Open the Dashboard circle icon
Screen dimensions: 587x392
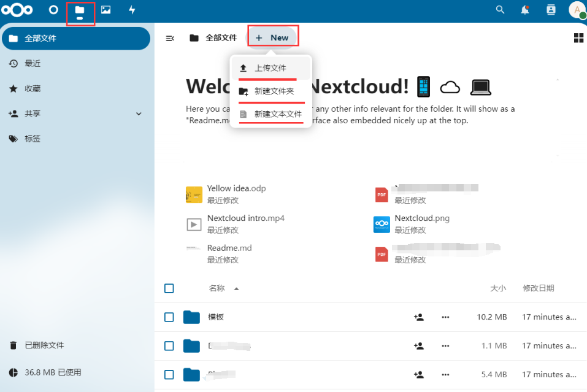click(x=53, y=10)
